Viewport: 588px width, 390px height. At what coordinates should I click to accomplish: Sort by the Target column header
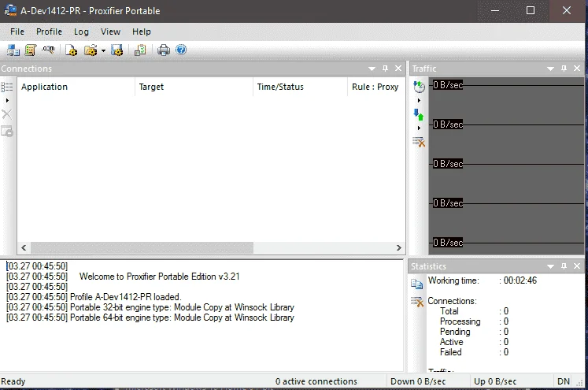pyautogui.click(x=194, y=87)
